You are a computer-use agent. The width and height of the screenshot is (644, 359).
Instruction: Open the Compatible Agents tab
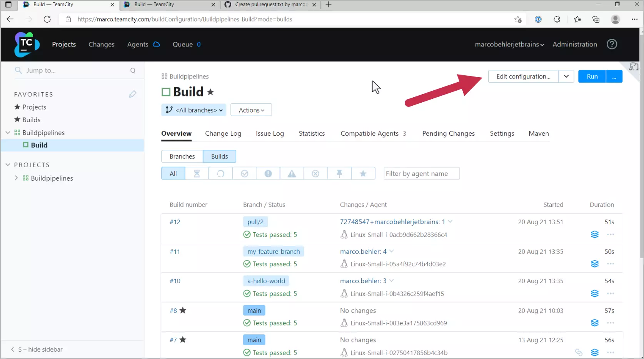(x=369, y=133)
